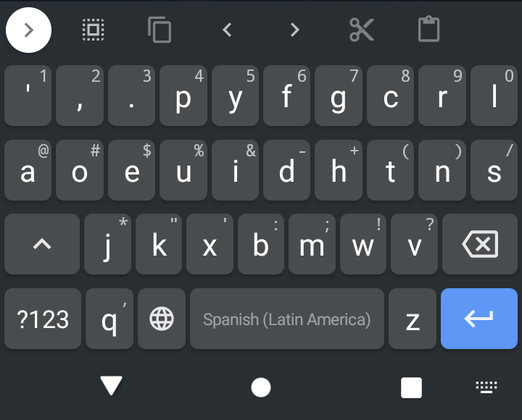Tap the letter p key

183,96
